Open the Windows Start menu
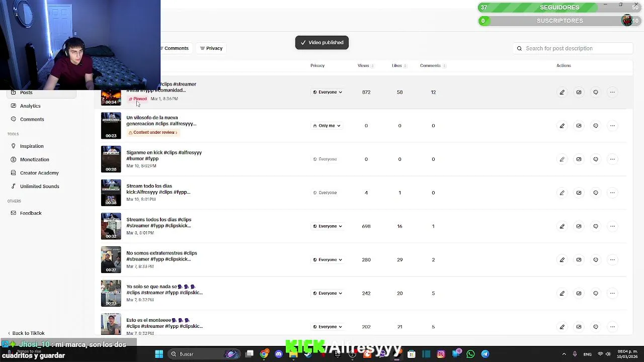644x362 pixels. click(x=159, y=354)
